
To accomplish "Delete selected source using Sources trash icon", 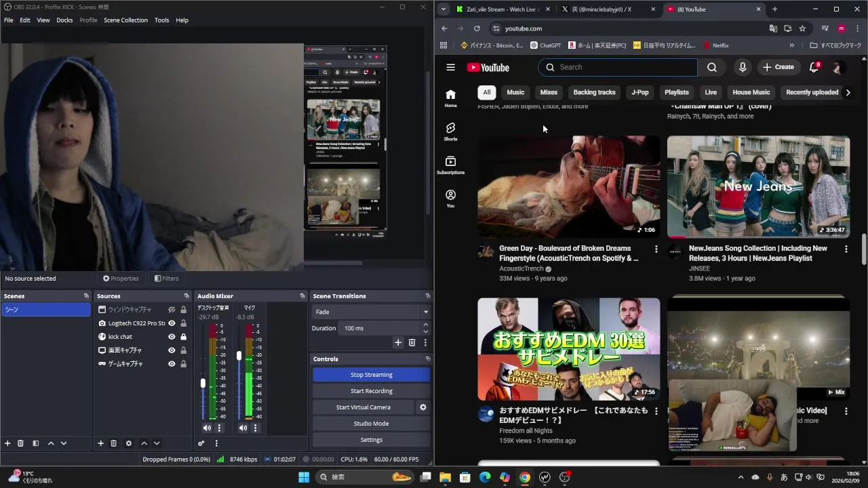I will (113, 443).
